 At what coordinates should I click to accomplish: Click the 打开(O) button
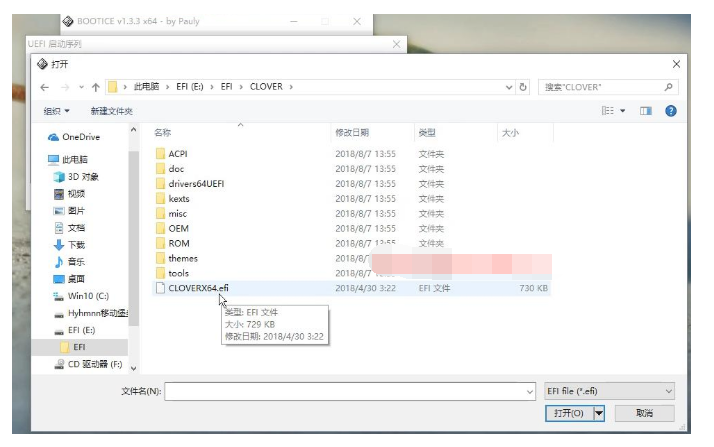pyautogui.click(x=569, y=413)
